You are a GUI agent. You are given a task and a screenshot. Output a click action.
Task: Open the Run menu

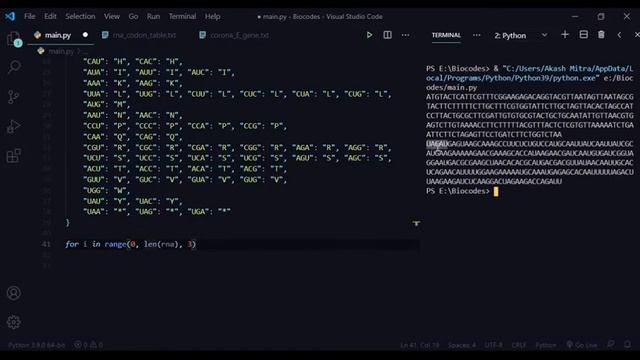pyautogui.click(x=153, y=16)
